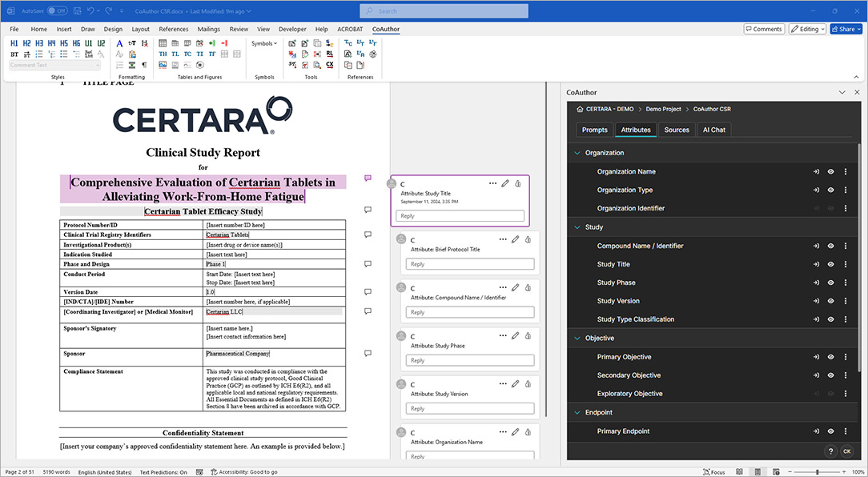Open more options for Study Phase attribute
Screen dimensions: 868x477
pyautogui.click(x=846, y=283)
